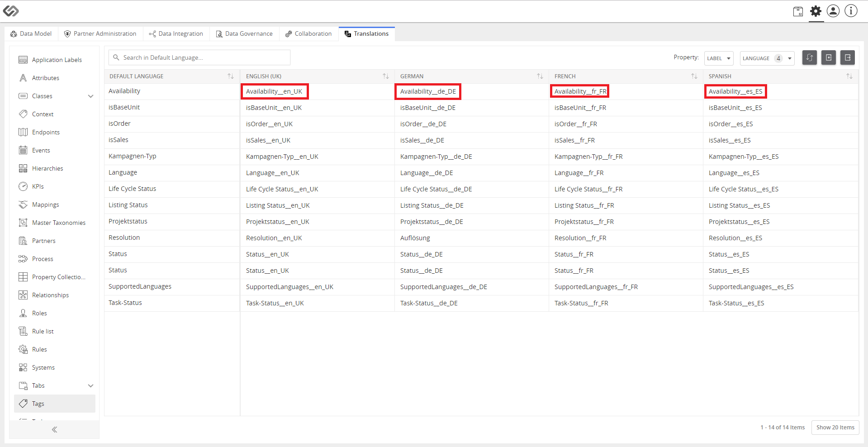Open Property Collections in the sidebar
Screen dimensions: 868x447
coord(55,277)
